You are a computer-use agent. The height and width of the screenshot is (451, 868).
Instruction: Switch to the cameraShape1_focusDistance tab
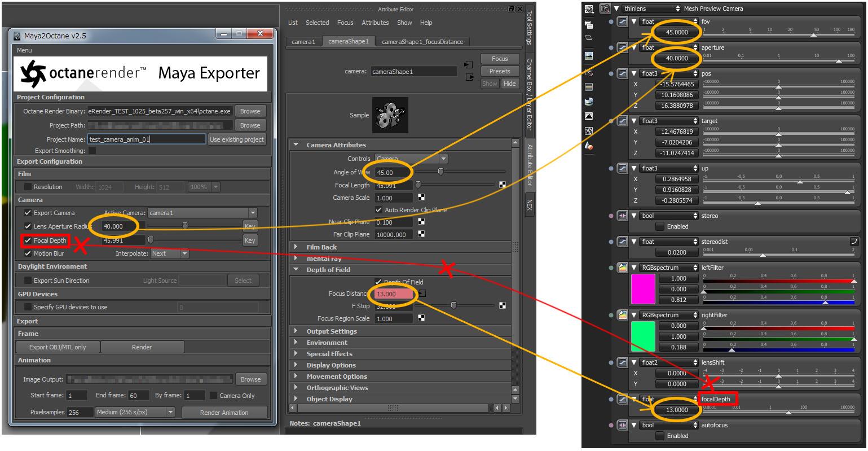[x=422, y=42]
